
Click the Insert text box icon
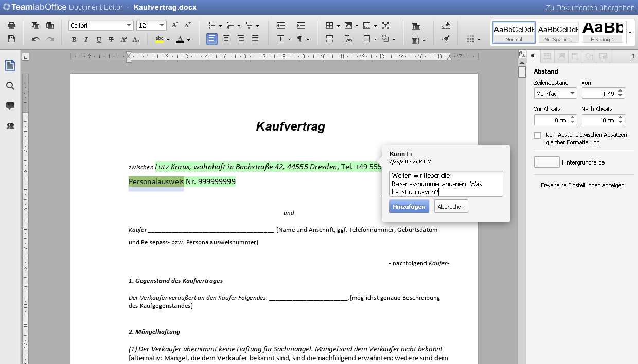(x=386, y=25)
